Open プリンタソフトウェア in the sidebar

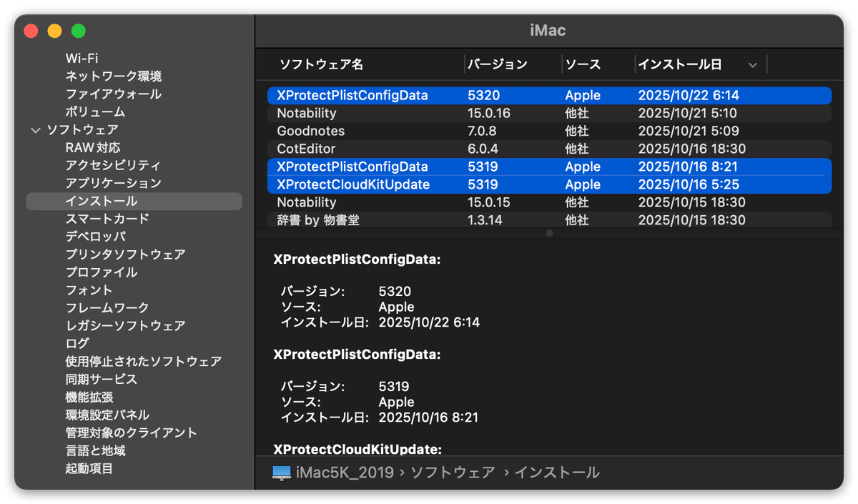[x=125, y=255]
